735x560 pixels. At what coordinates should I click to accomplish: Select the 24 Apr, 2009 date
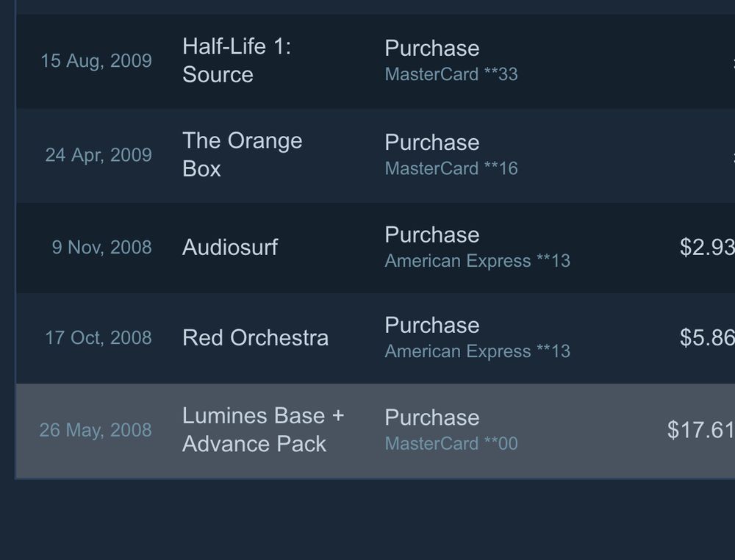98,155
